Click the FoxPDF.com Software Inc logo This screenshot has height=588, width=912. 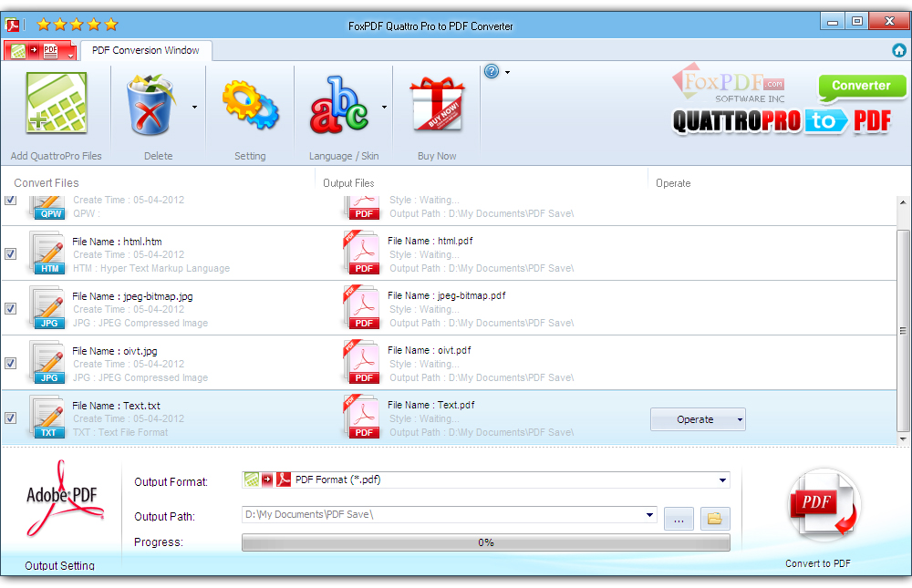pyautogui.click(x=729, y=83)
